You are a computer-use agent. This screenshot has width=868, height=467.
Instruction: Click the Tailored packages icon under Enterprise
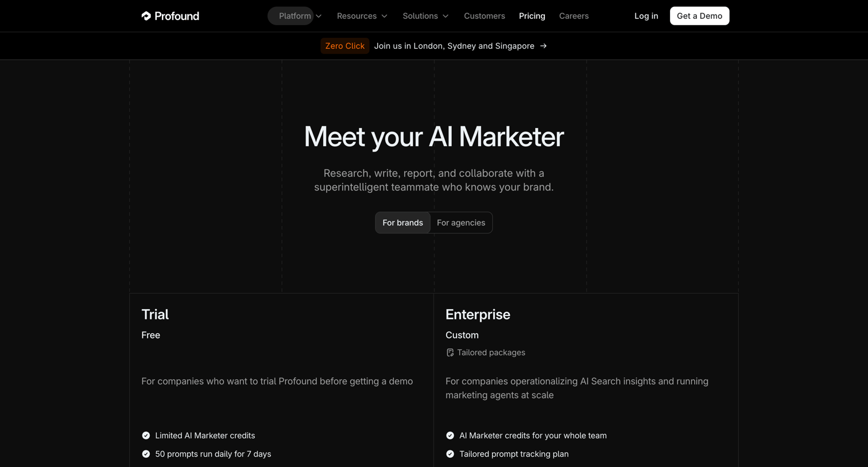(x=450, y=353)
